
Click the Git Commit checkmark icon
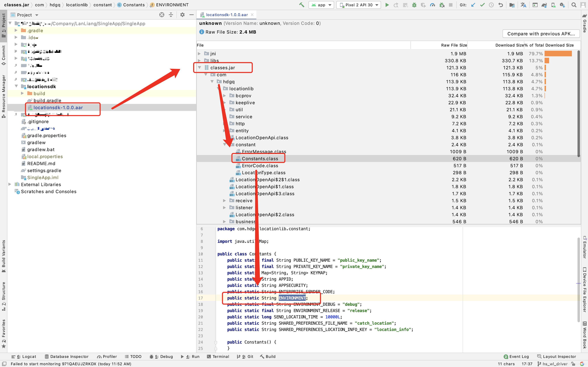[482, 5]
